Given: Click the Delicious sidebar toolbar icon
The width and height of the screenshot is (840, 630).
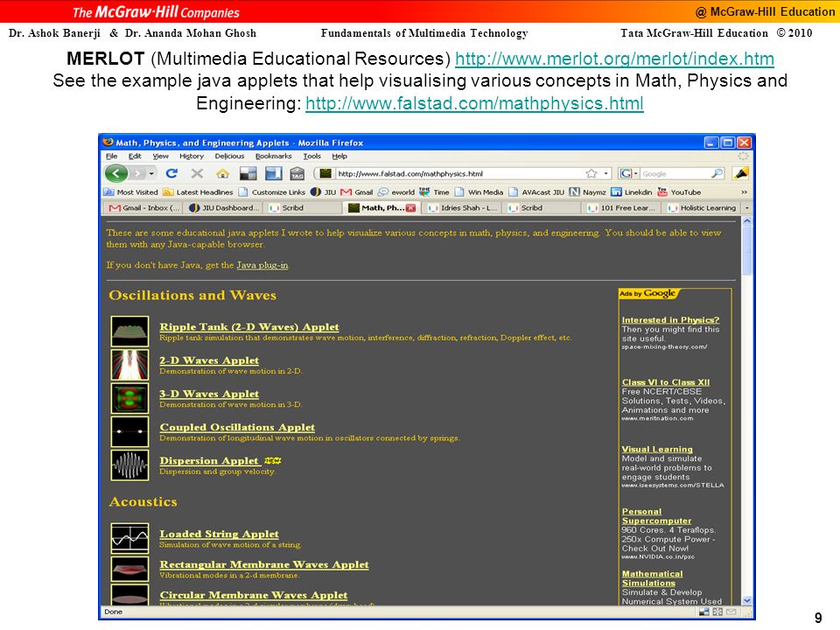Looking at the screenshot, I should [274, 173].
